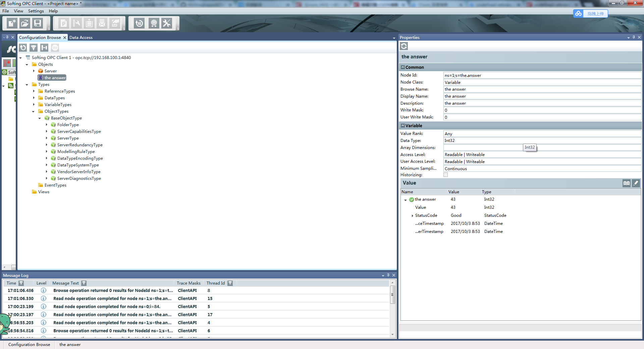Click the restore layout toolbar icon
This screenshot has width=644, height=349.
[x=139, y=23]
